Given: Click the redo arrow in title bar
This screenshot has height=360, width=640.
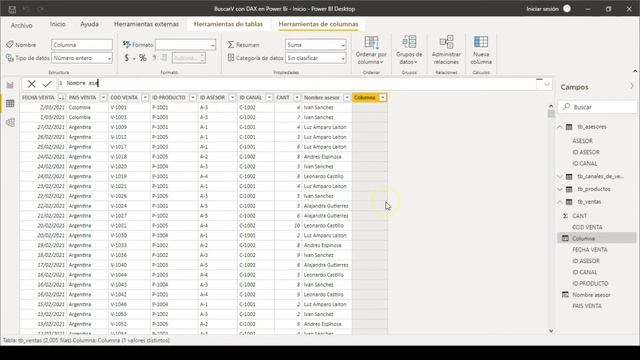Looking at the screenshot, I should [x=40, y=9].
